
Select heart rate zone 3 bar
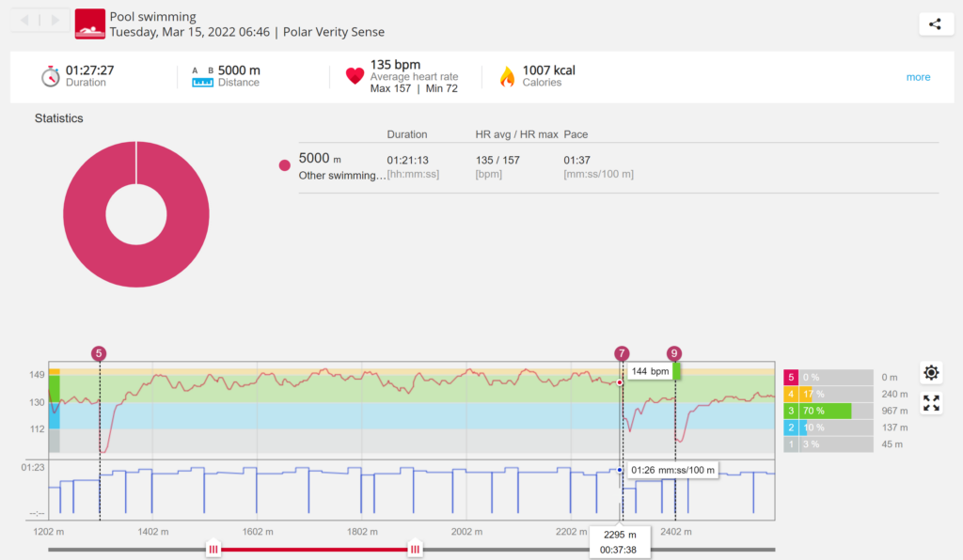click(826, 411)
